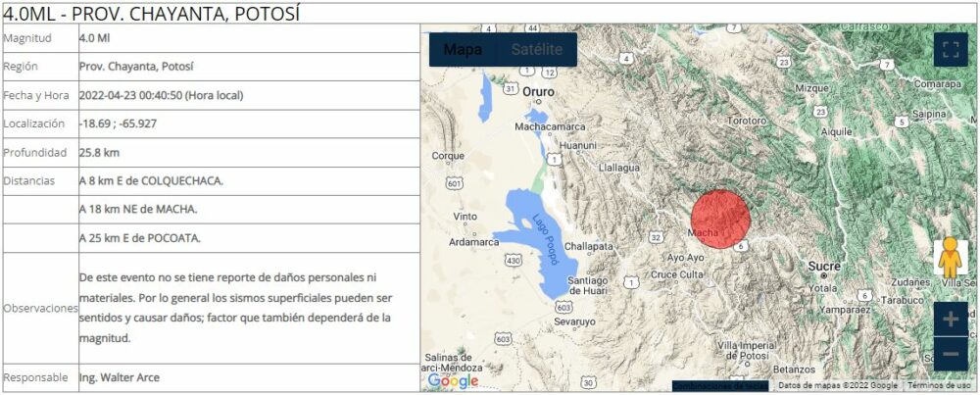Click the Google logo on the map
980x395 pixels.
coord(453,380)
